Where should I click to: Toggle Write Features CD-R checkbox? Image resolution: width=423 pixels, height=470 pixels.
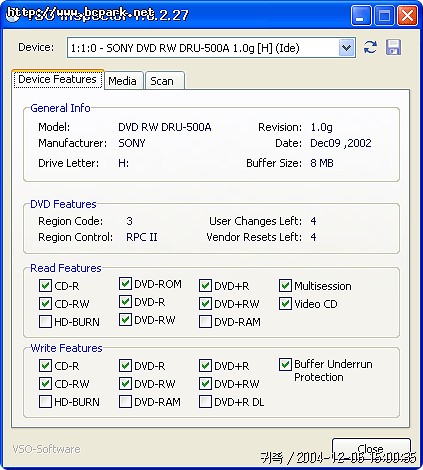tap(45, 366)
